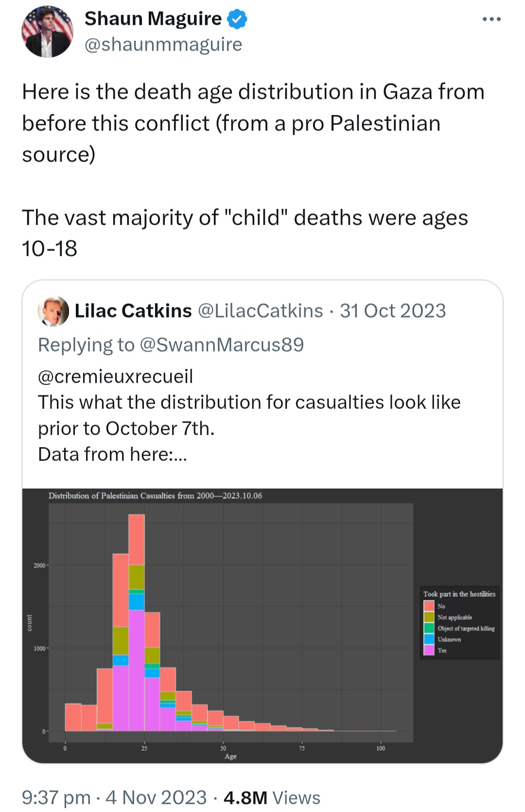This screenshot has width=525, height=812.
Task: Click the 9:37 pm 4 Nov 2023 timestamp
Action: tap(114, 797)
